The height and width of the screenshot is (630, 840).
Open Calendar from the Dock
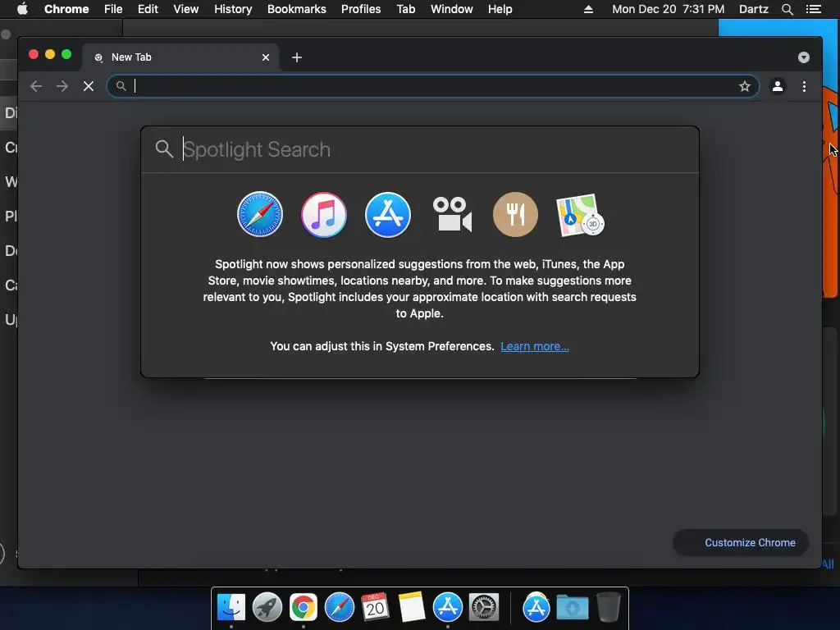pos(375,607)
